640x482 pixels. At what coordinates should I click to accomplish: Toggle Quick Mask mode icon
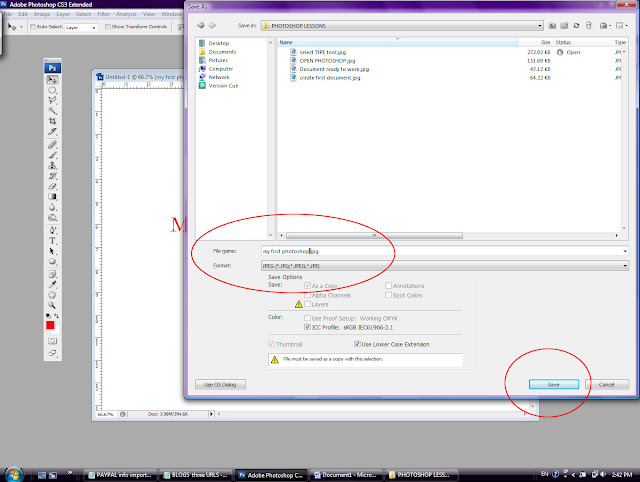pos(52,341)
